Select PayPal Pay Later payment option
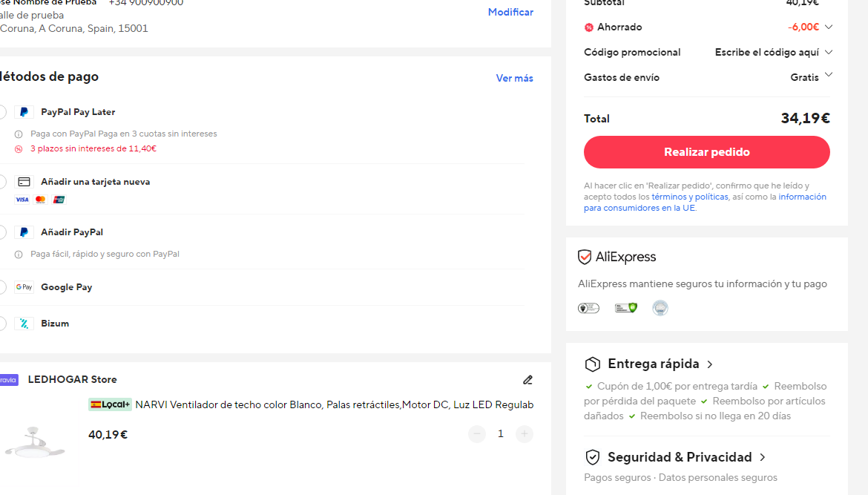 (2, 112)
